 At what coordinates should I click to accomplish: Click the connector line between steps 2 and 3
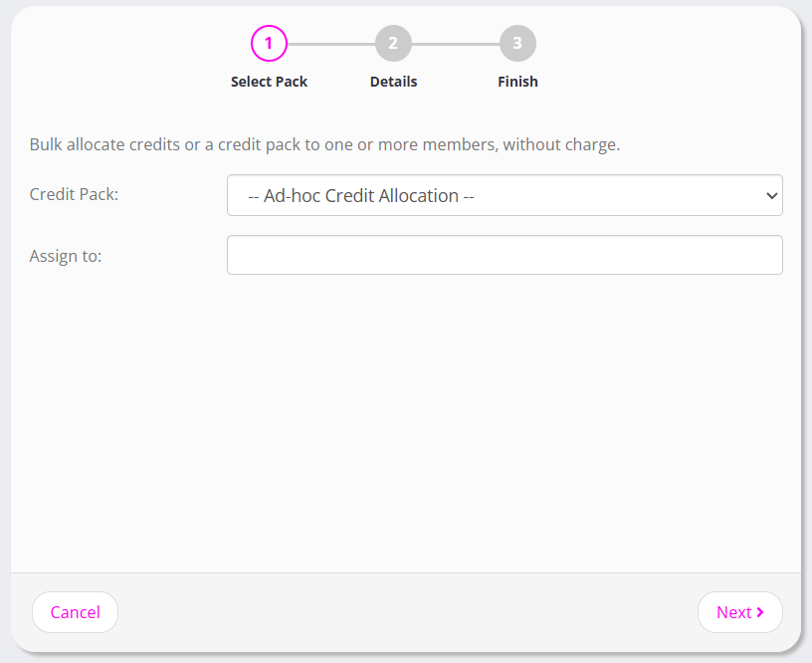pyautogui.click(x=455, y=44)
